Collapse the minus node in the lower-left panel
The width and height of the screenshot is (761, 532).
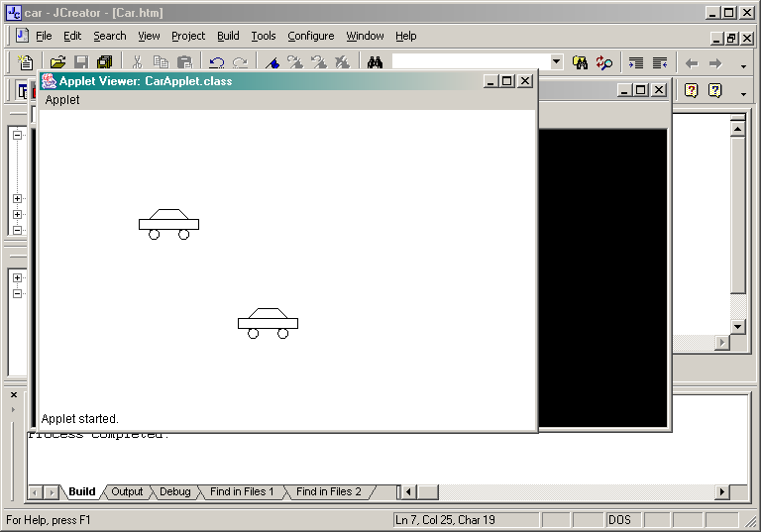tap(17, 293)
